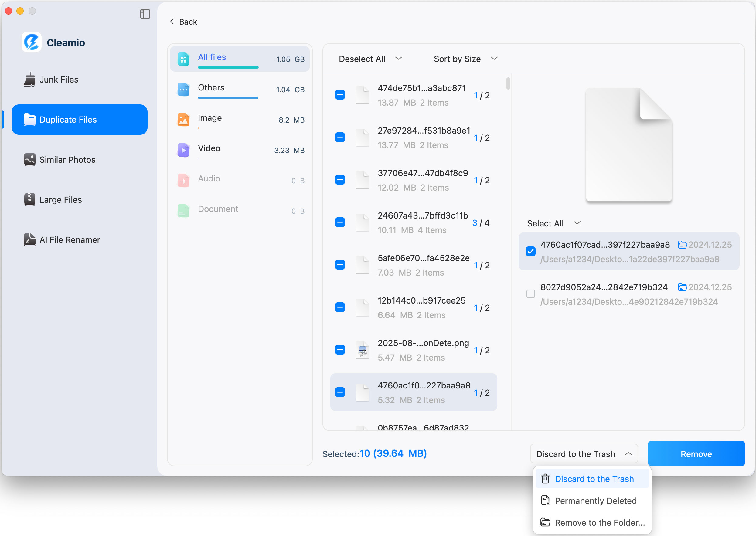Image resolution: width=756 pixels, height=536 pixels.
Task: Open the Large Files scanner
Action: [60, 199]
